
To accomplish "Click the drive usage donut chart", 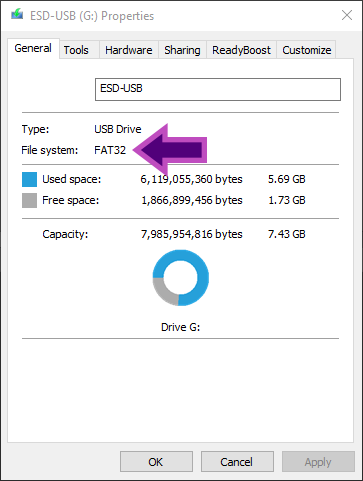I will [181, 278].
